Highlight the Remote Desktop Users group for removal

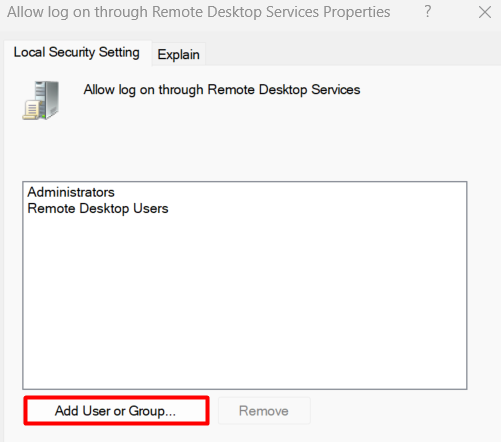coord(98,208)
